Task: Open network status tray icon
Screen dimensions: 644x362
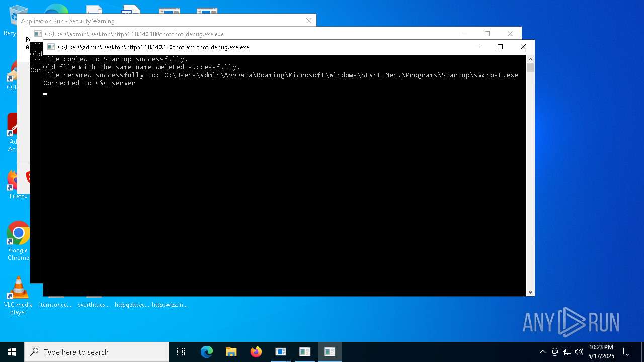Action: point(567,352)
